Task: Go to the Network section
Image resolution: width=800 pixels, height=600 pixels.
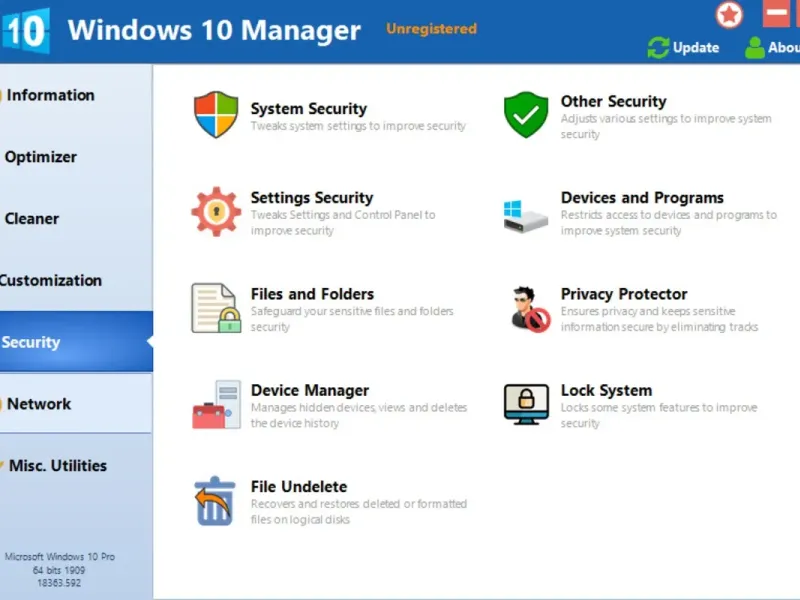Action: (x=39, y=404)
